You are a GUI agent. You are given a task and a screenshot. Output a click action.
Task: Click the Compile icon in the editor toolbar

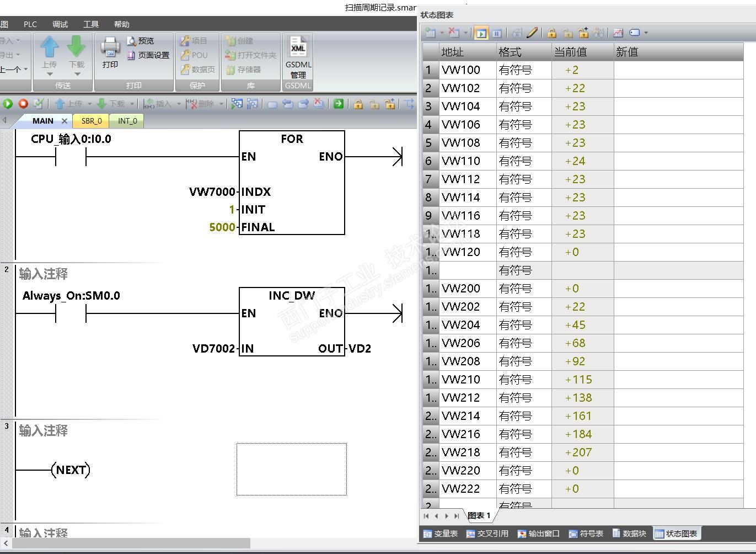38,104
